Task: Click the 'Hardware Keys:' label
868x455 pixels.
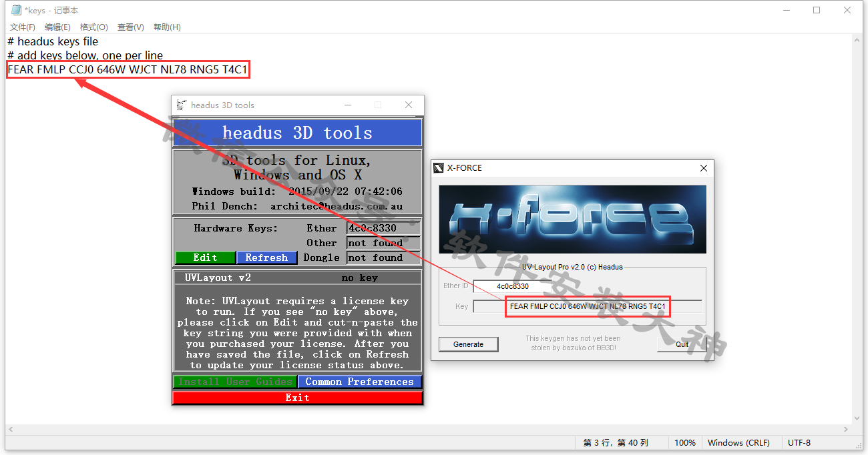Action: (x=236, y=228)
